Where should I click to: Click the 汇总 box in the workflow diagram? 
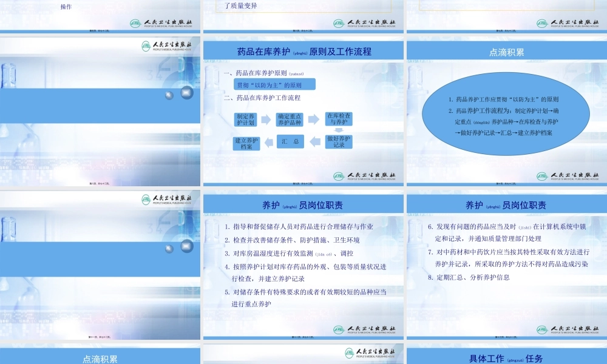point(290,141)
